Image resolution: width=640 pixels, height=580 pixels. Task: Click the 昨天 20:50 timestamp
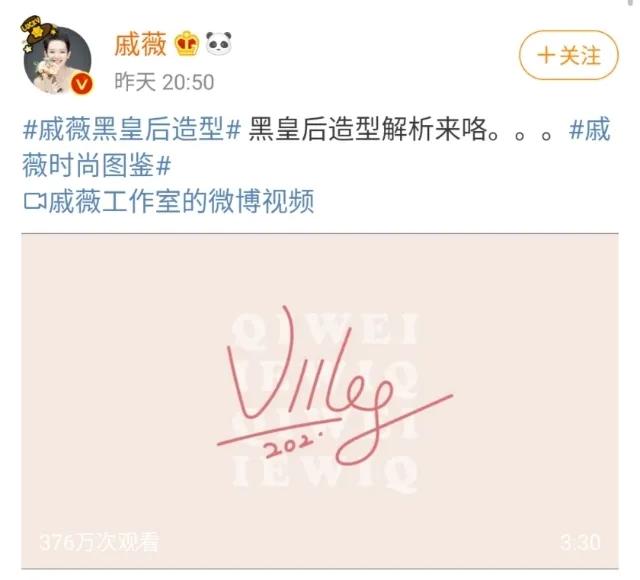point(164,82)
